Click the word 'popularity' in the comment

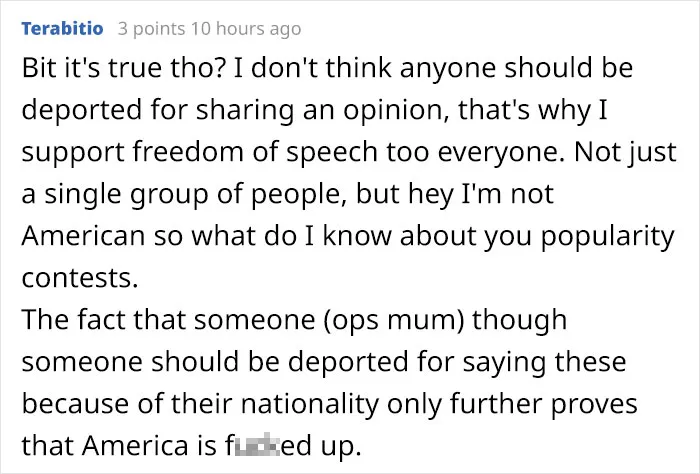pyautogui.click(x=608, y=238)
